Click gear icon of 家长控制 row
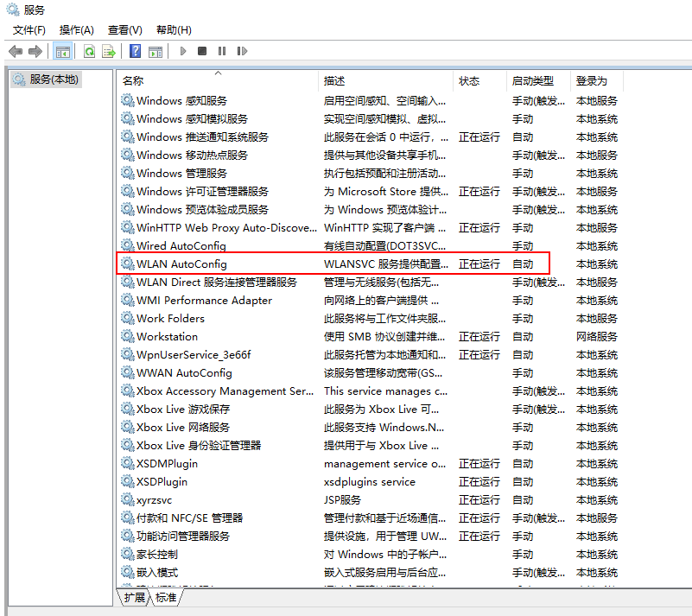692x616 pixels. 128,554
